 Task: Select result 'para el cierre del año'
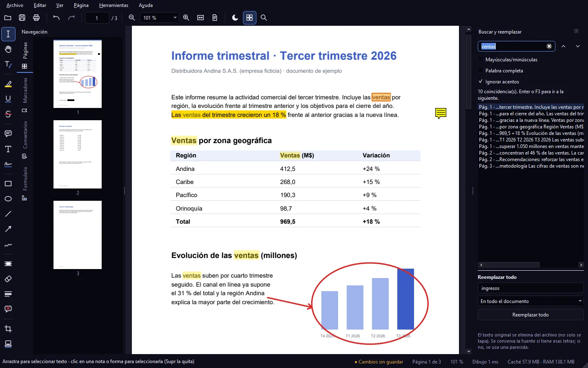coord(531,114)
